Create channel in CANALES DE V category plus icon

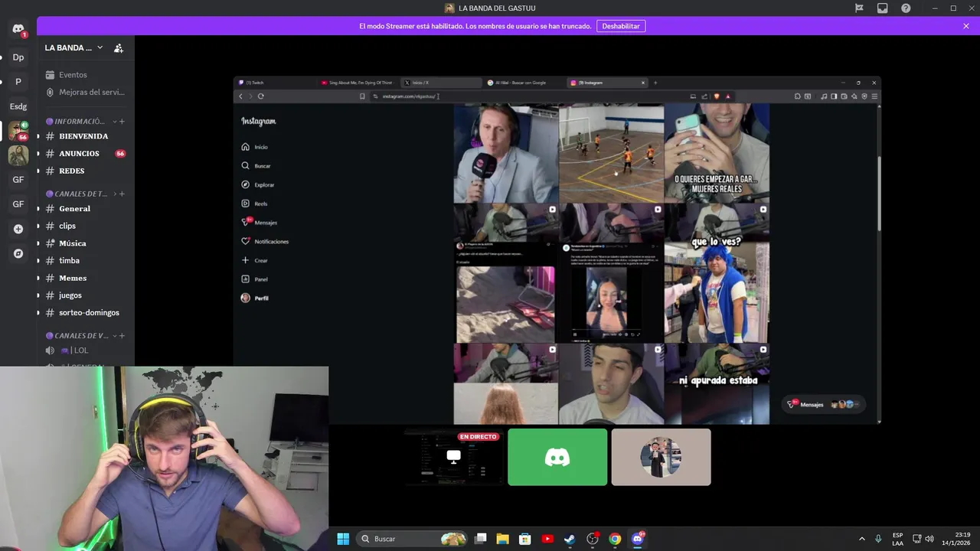click(x=122, y=335)
